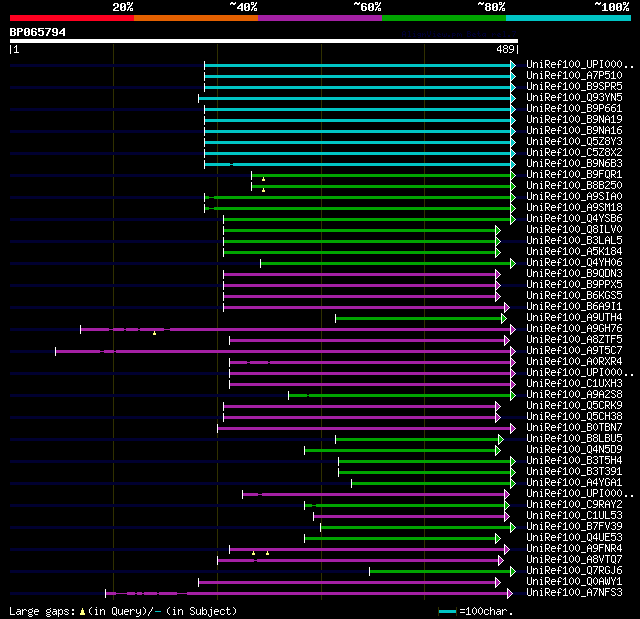640x619 pixels.
Task: Click the white BP065794 query sequence bar
Action: [x=264, y=41]
